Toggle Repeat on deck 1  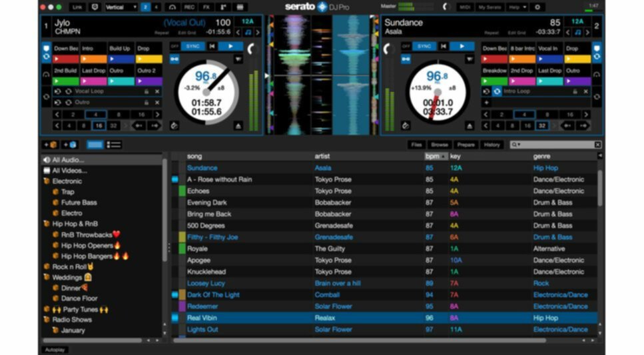click(x=161, y=33)
